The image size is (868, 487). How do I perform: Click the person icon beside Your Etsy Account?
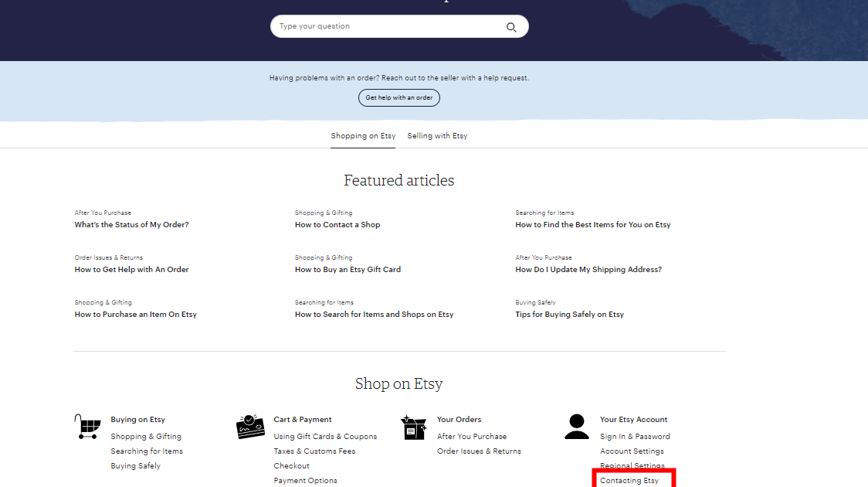pos(577,424)
